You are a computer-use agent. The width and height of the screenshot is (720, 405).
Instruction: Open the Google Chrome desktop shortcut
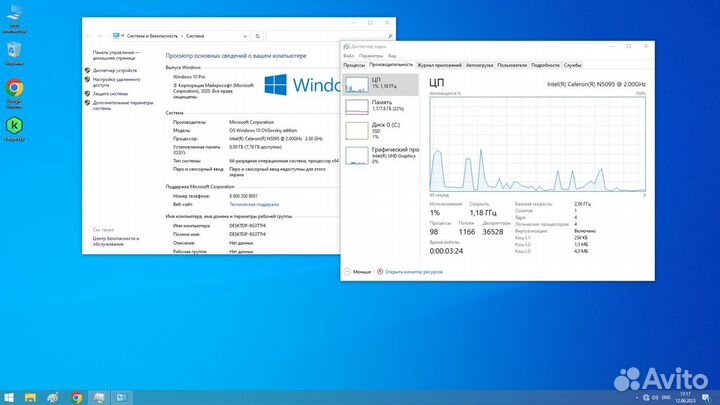click(x=15, y=90)
